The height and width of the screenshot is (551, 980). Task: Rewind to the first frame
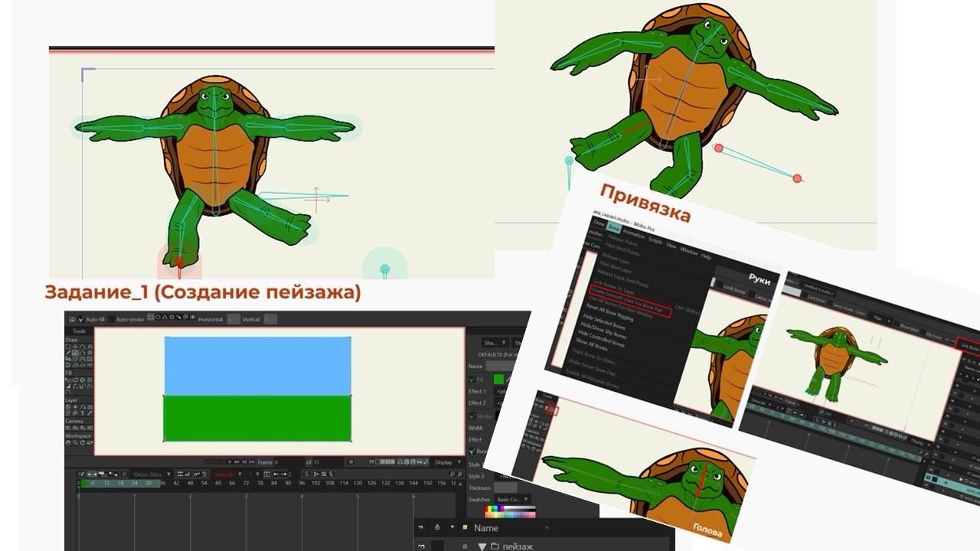click(x=209, y=462)
